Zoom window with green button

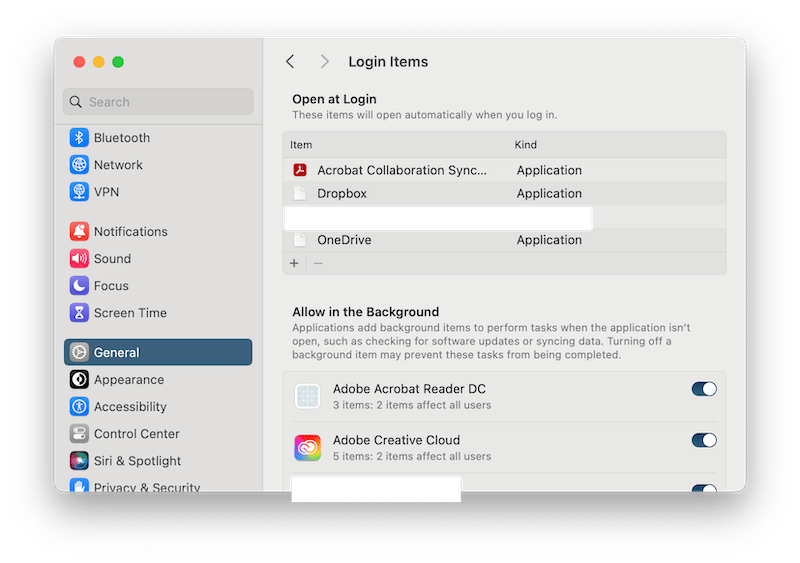tap(118, 62)
